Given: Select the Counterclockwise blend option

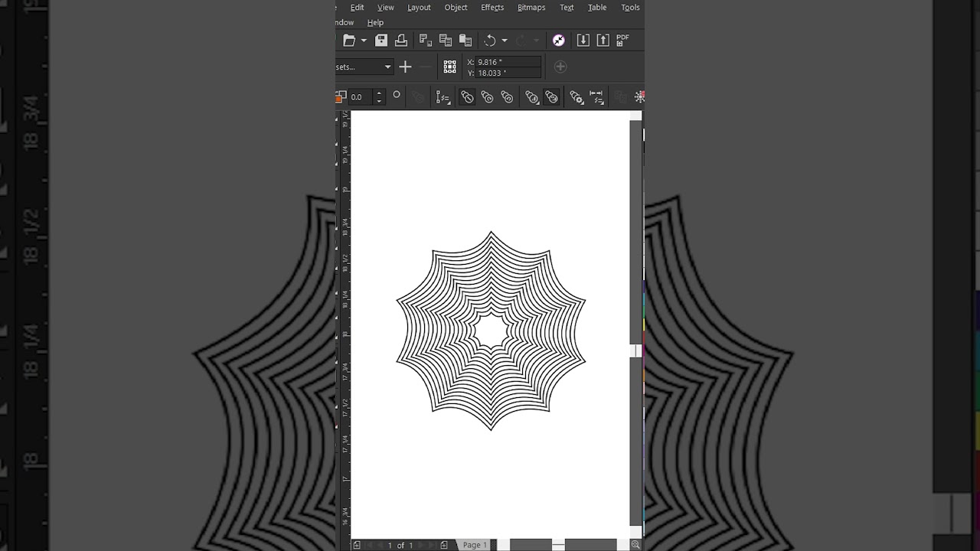Looking at the screenshot, I should point(507,97).
